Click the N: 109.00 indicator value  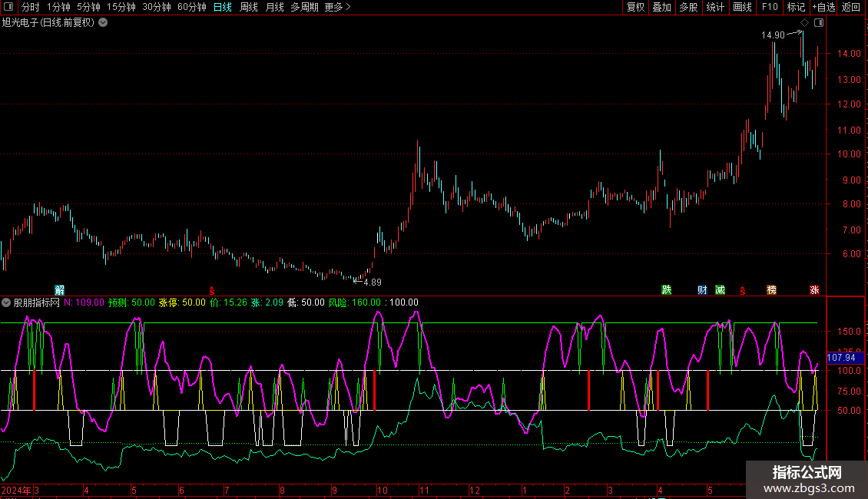coord(84,302)
